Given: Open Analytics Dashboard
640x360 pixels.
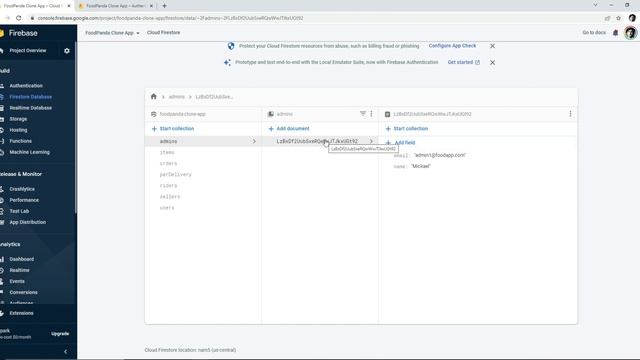Looking at the screenshot, I should coord(22,259).
